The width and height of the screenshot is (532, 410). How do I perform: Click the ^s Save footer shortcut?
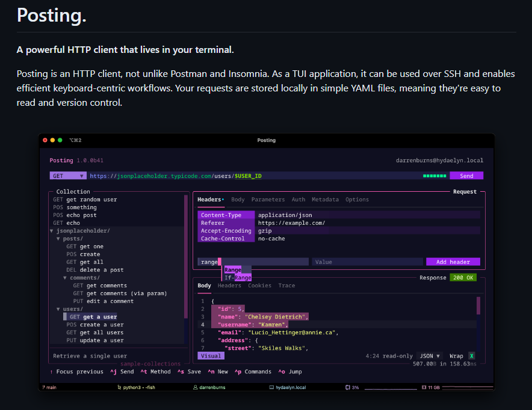click(190, 372)
